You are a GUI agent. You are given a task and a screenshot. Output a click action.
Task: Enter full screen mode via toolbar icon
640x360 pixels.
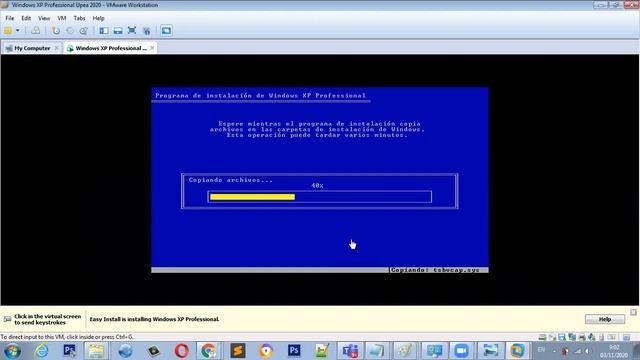coord(132,31)
